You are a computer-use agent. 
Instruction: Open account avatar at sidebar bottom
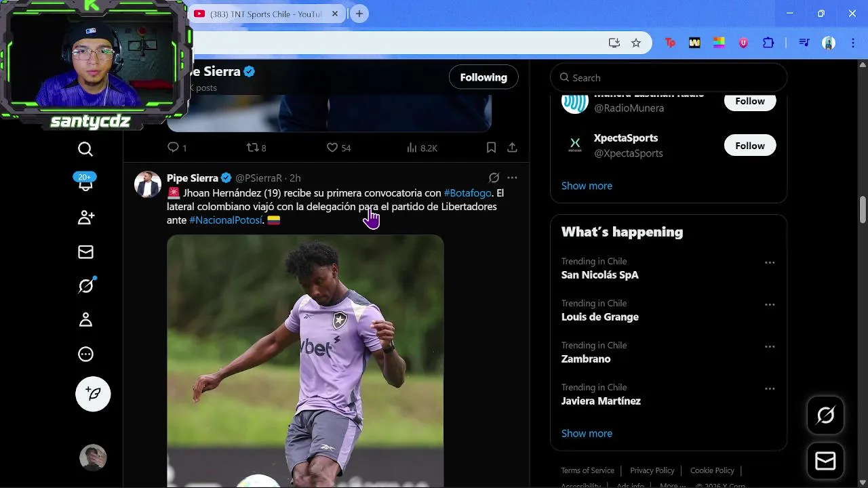pos(93,457)
